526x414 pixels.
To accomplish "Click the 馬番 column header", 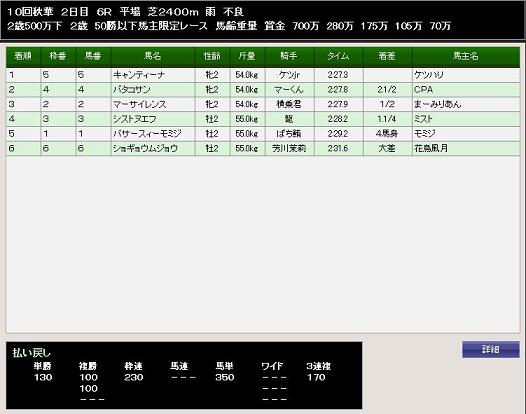I will (93, 56).
